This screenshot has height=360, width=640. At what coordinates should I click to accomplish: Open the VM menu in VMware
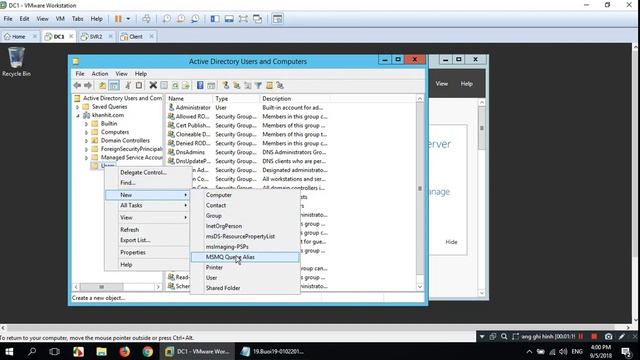point(60,19)
